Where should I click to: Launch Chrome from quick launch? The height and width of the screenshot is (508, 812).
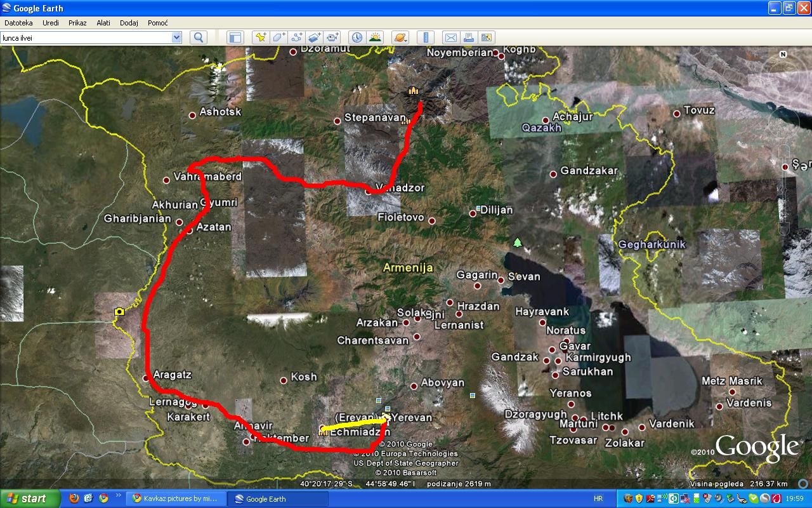click(103, 498)
